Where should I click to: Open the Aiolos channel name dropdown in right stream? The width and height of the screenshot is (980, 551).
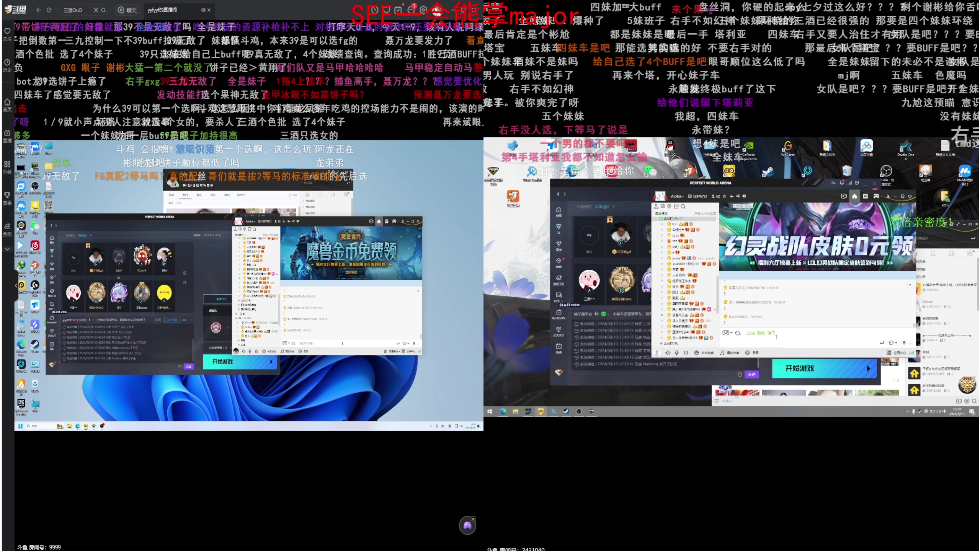(677, 196)
